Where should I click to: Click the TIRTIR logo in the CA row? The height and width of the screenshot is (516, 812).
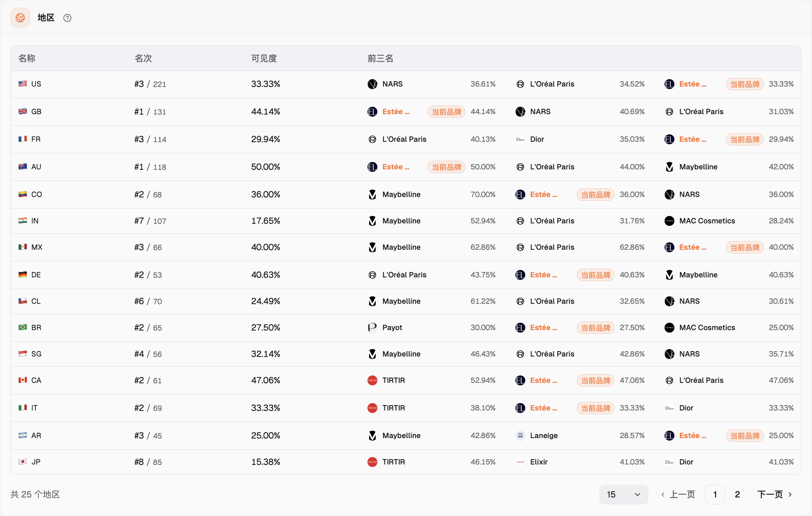[x=372, y=380]
